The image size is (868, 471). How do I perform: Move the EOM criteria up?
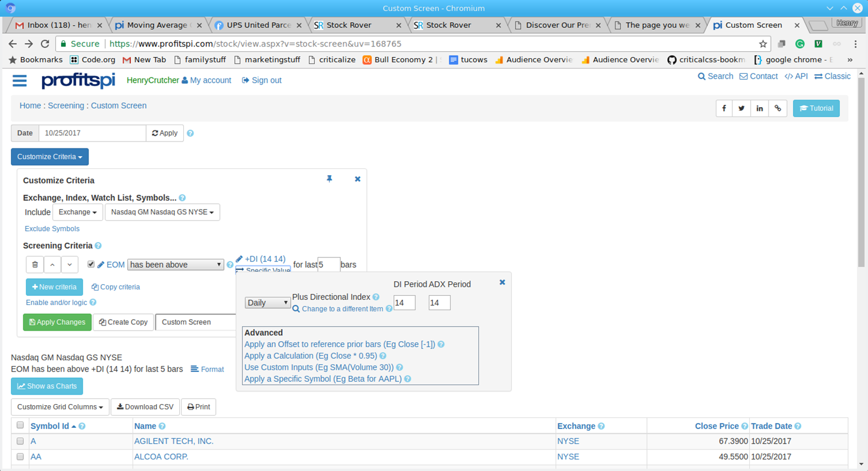coord(52,264)
